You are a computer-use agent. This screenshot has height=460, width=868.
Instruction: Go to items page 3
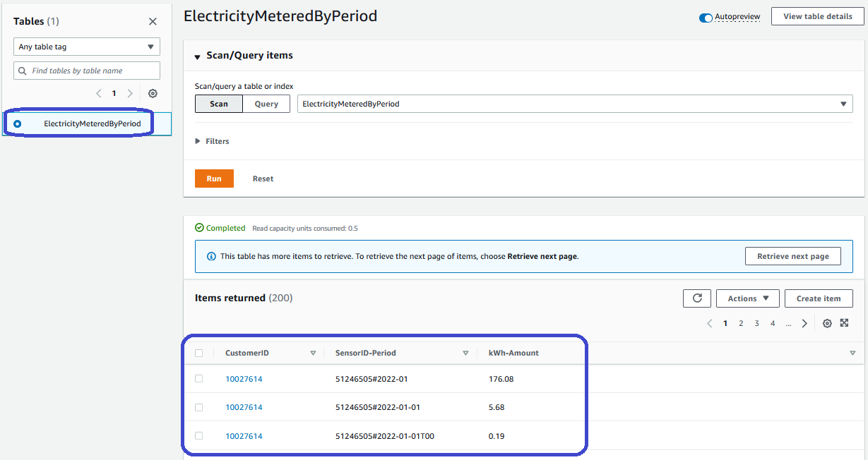pyautogui.click(x=756, y=323)
